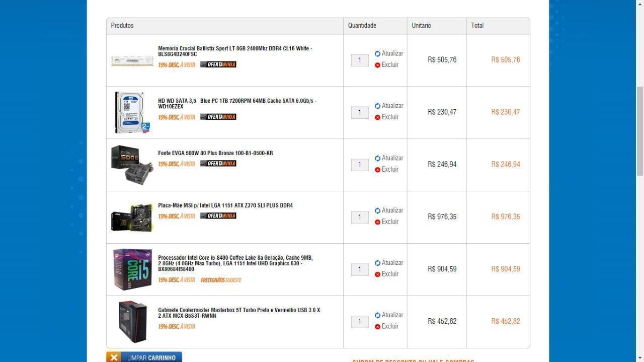This screenshot has height=362, width=644.
Task: Click the Atualizar refresh icon for the WD Blue HD row
Action: tap(377, 106)
